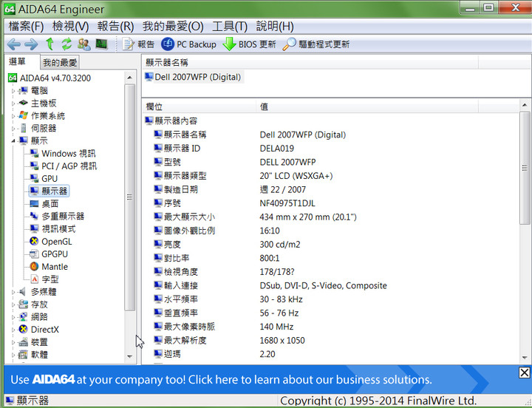Click 驅動程式更新 driver update button
The image size is (532, 408).
tap(316, 44)
